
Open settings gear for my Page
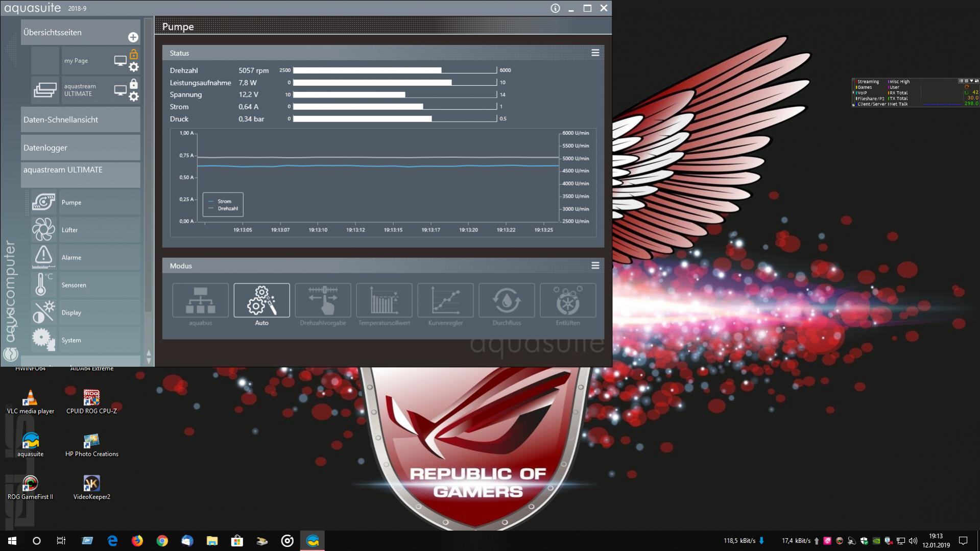coord(134,67)
